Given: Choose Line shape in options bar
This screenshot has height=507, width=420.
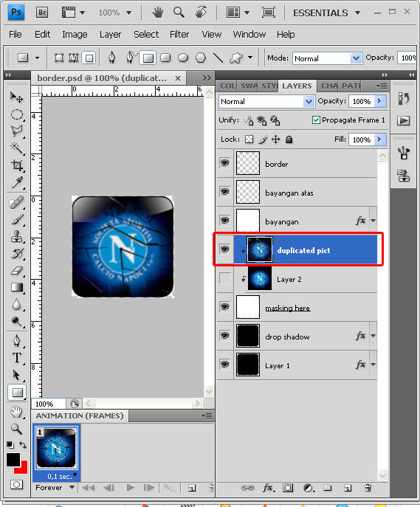Looking at the screenshot, I should [218, 58].
